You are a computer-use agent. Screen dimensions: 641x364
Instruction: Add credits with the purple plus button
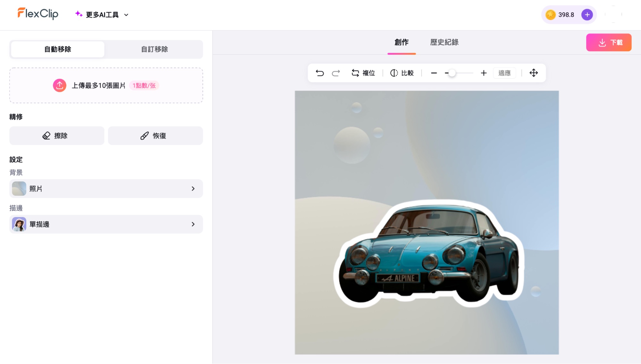click(587, 15)
